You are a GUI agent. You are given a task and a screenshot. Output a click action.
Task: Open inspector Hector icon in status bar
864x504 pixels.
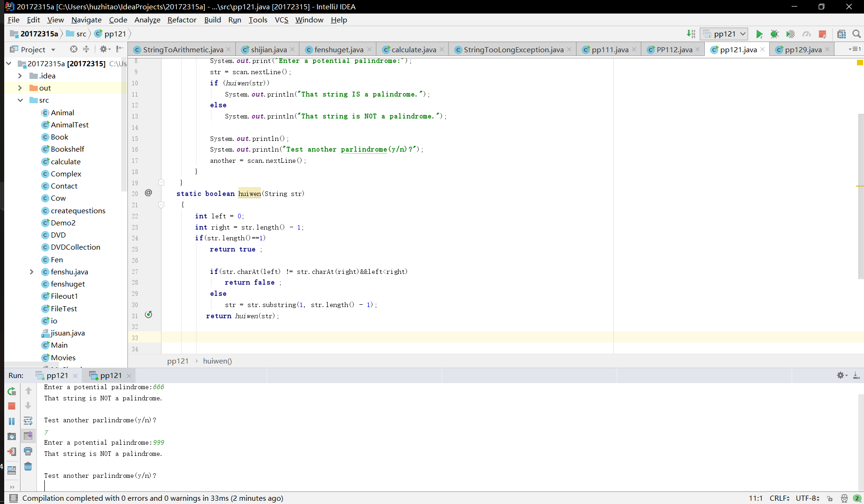844,498
